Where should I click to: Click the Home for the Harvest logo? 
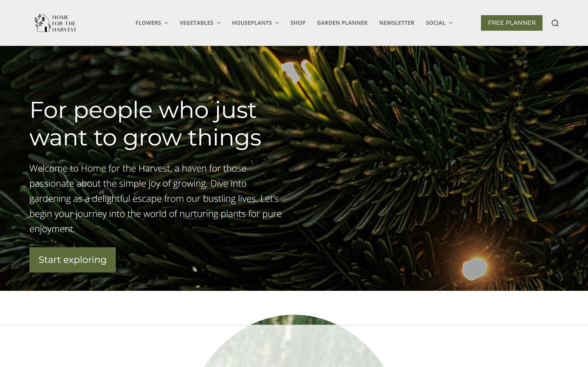(x=55, y=23)
